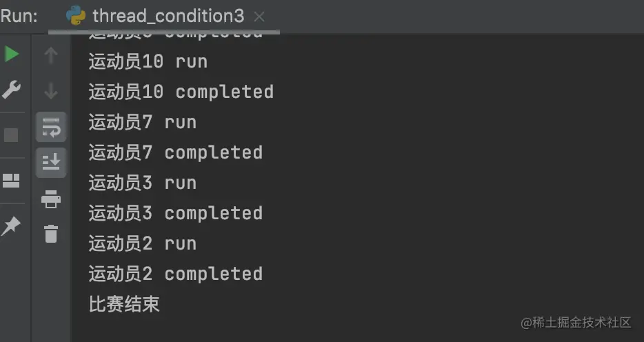Image resolution: width=644 pixels, height=342 pixels.
Task: Toggle scroll to end of output
Action: click(51, 163)
